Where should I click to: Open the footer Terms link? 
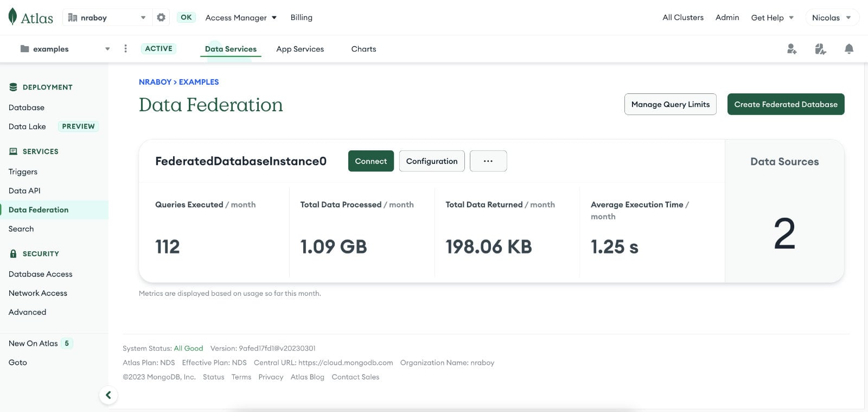click(x=241, y=377)
